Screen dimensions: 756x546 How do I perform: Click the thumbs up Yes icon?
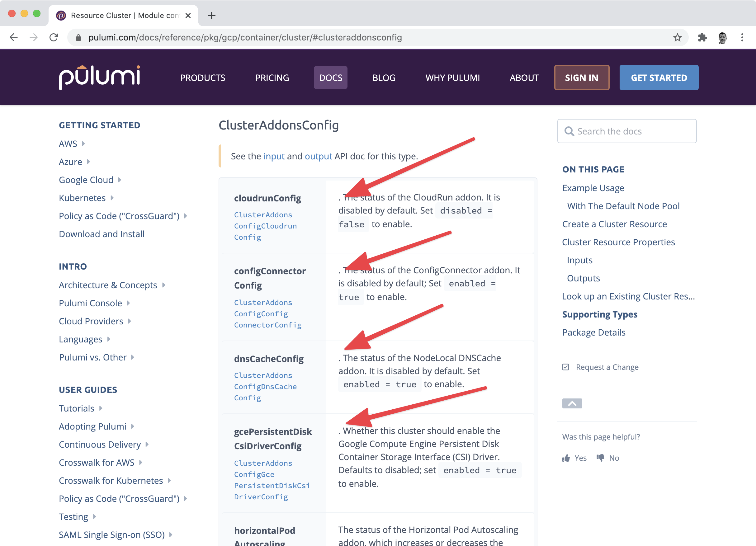tap(566, 458)
